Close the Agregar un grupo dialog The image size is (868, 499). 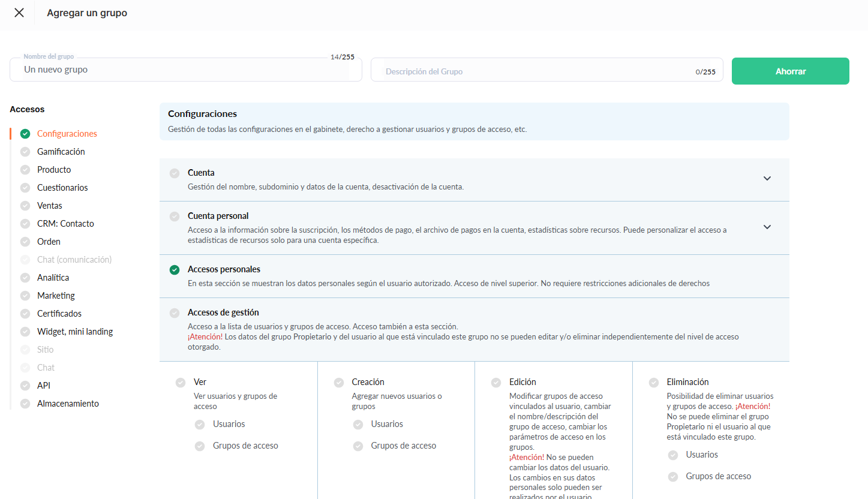(19, 13)
